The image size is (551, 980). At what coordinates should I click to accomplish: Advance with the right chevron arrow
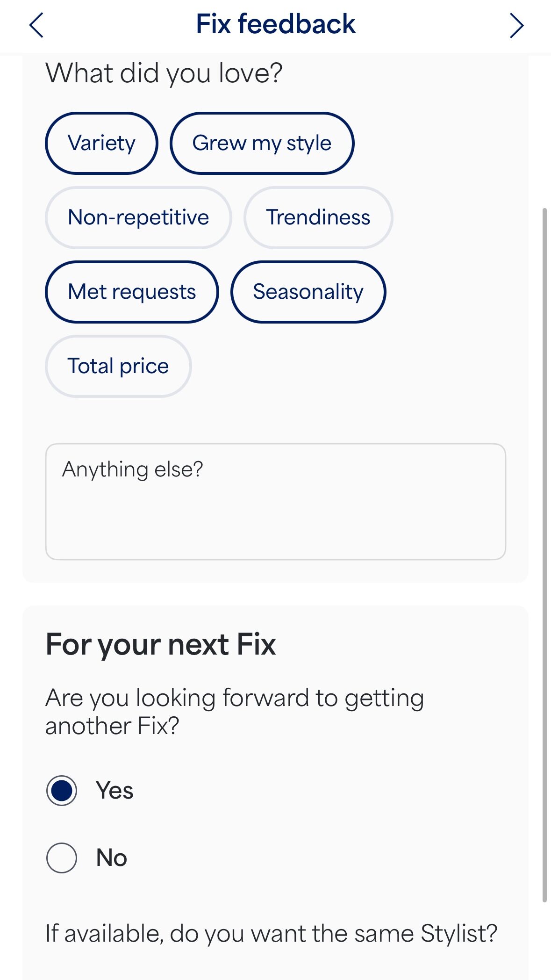[516, 25]
